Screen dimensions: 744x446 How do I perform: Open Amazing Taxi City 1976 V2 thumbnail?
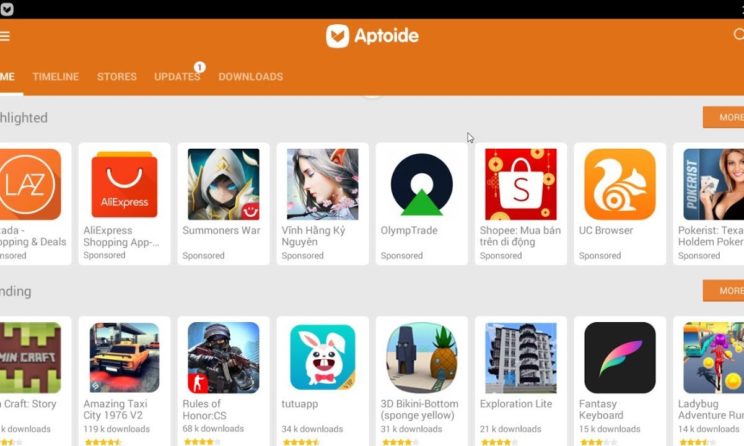[x=124, y=357]
